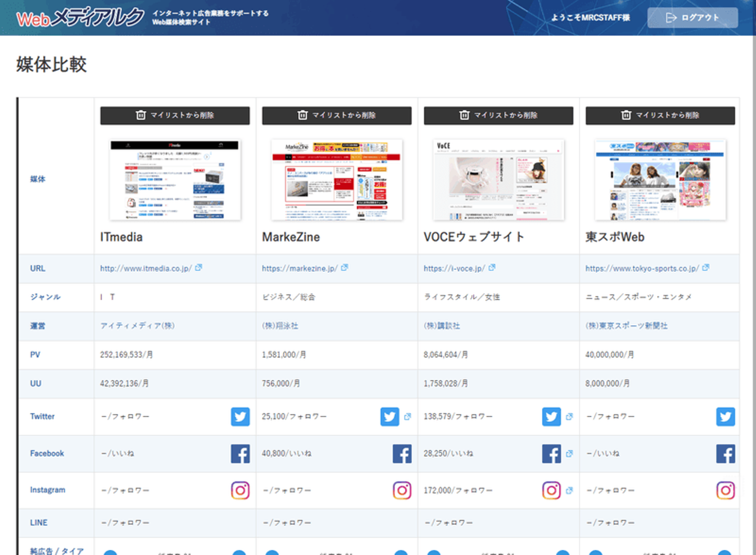
Task: Click the ライフスタイル／女性 genre cell
Action: 462,297
